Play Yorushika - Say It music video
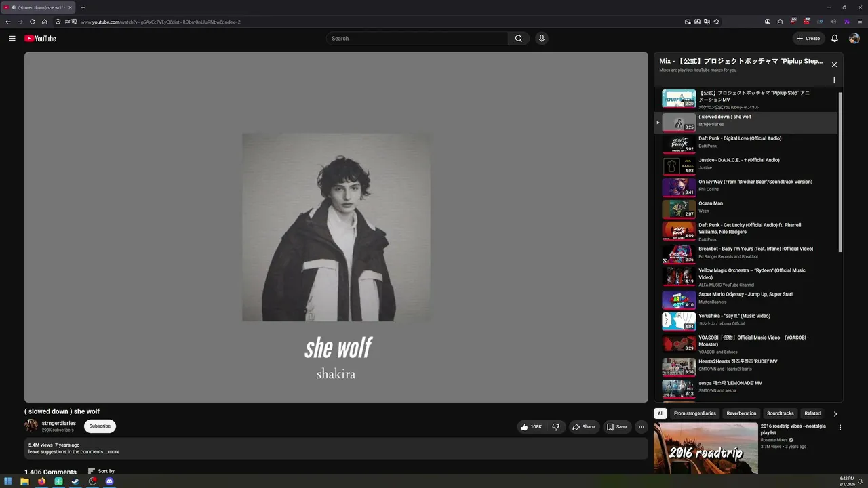868x488 pixels. coord(746,321)
